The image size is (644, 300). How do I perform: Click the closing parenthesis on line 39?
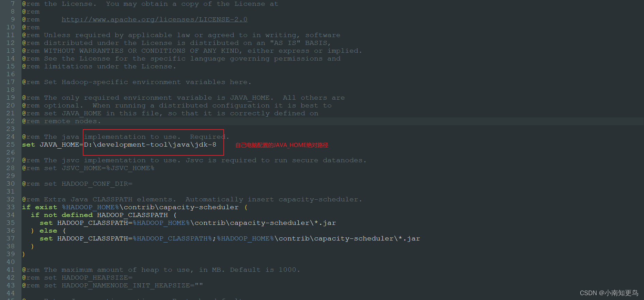(23, 254)
